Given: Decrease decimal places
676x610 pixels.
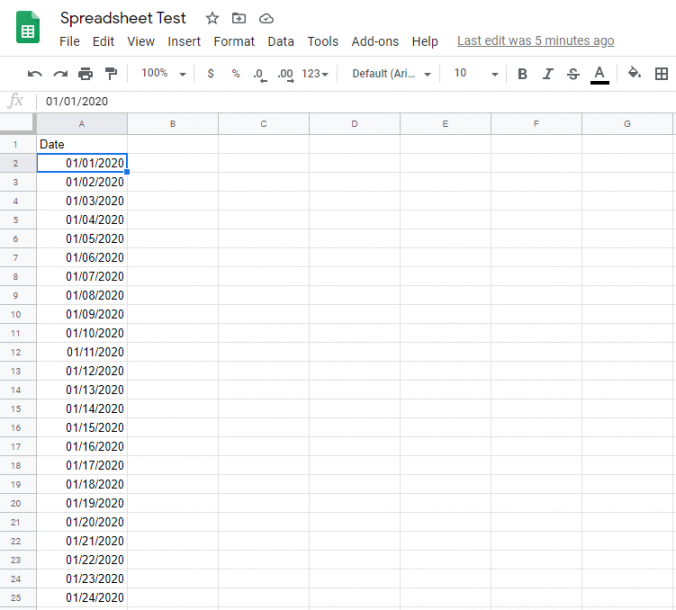Looking at the screenshot, I should 260,75.
